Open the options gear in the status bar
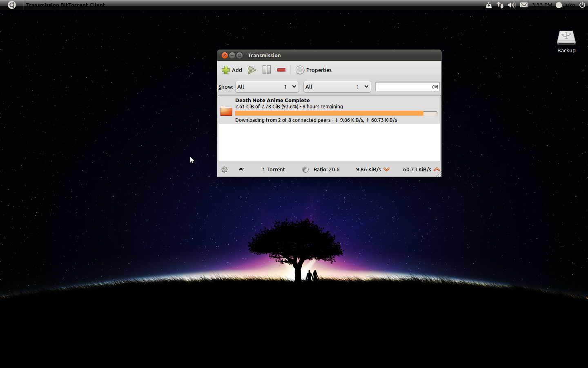The image size is (588, 368). tap(224, 169)
